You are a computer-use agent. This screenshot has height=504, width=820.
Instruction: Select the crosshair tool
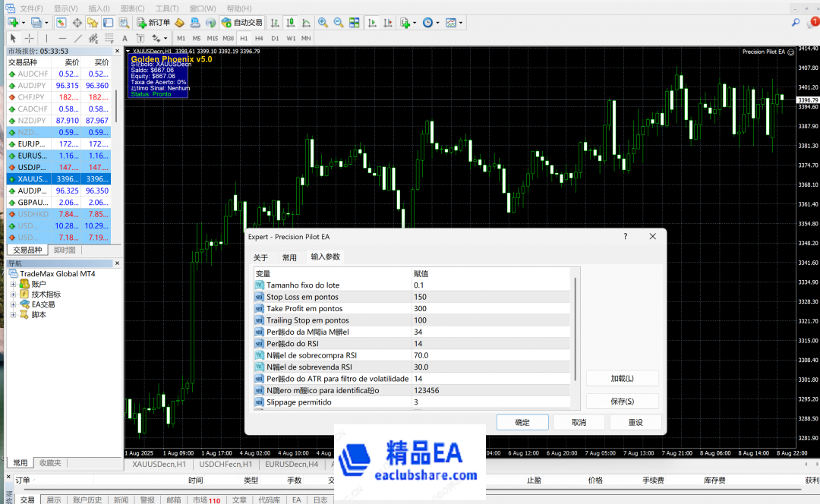pyautogui.click(x=30, y=38)
